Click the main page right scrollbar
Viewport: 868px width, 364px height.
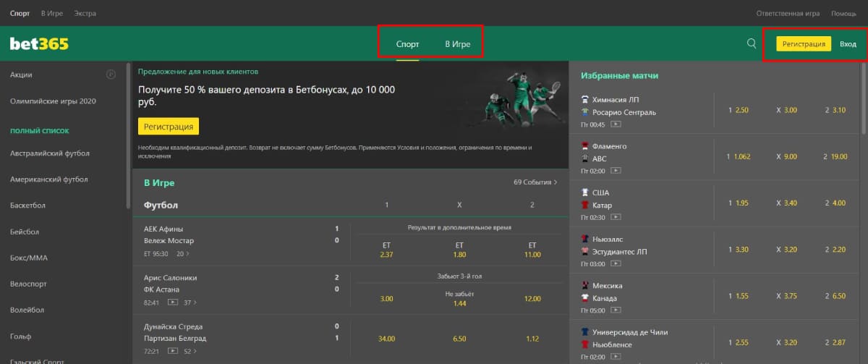[864, 98]
